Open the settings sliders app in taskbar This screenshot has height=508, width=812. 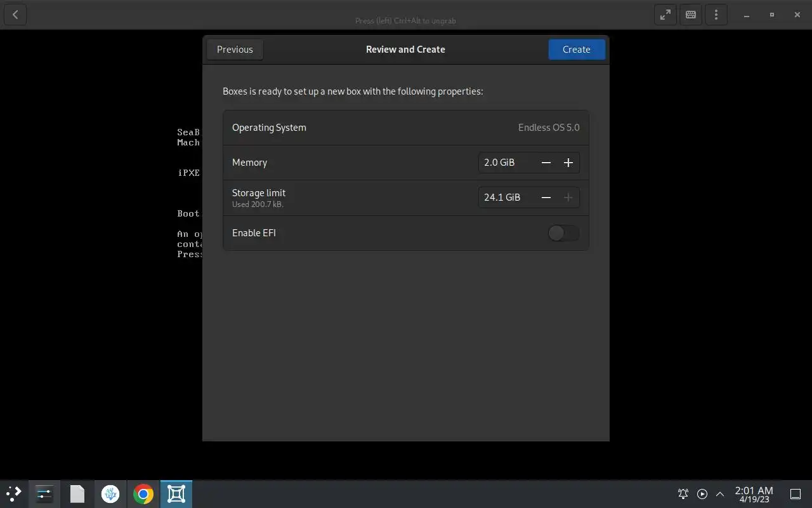[44, 493]
